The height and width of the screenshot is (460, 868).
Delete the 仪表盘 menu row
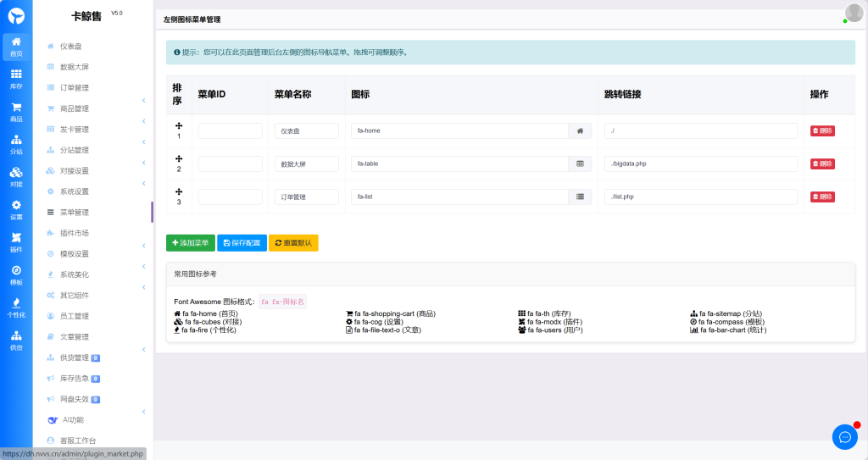pos(822,130)
